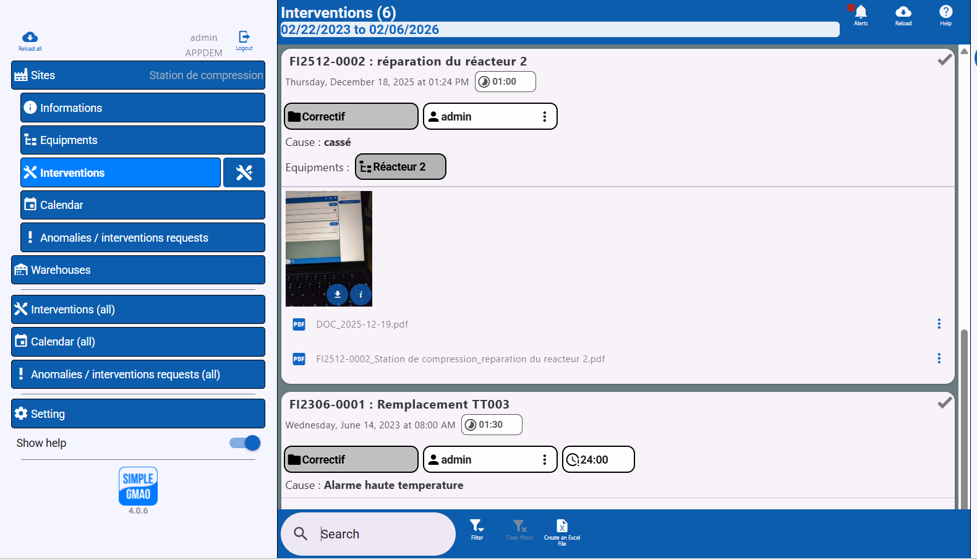This screenshot has width=977, height=560.
Task: Open file DOC_2025-12-19.pdf
Action: click(x=362, y=325)
